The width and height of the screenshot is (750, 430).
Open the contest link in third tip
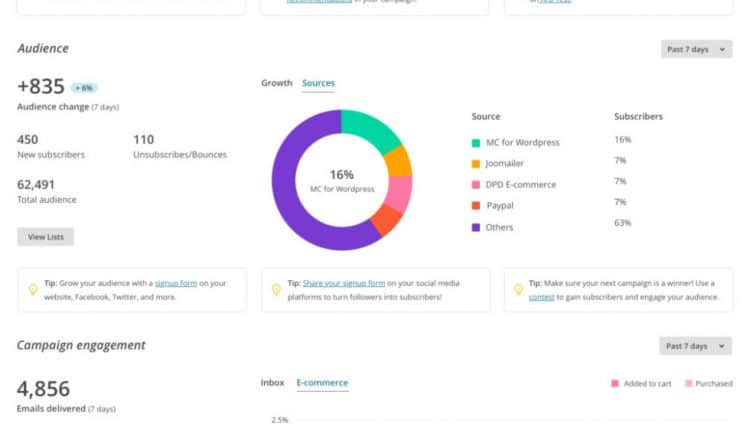pyautogui.click(x=541, y=297)
